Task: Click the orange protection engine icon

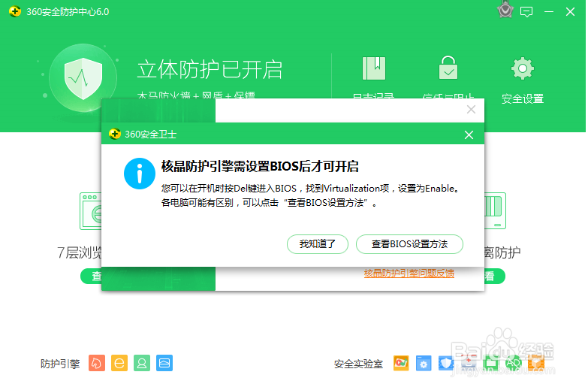Action: 97,363
